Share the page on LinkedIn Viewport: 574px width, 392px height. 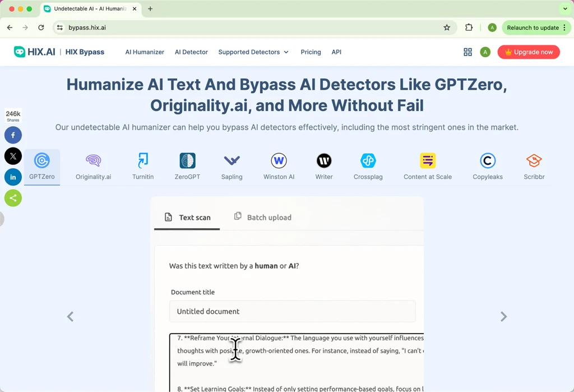click(13, 177)
